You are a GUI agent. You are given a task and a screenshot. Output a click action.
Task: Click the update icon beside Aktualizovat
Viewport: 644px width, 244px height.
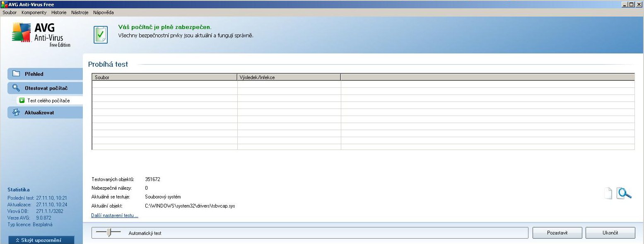pos(16,112)
